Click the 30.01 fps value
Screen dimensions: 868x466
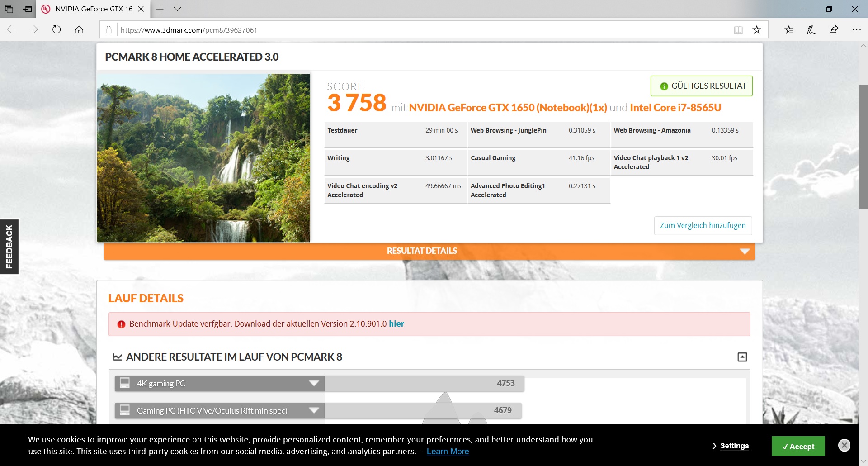(725, 158)
